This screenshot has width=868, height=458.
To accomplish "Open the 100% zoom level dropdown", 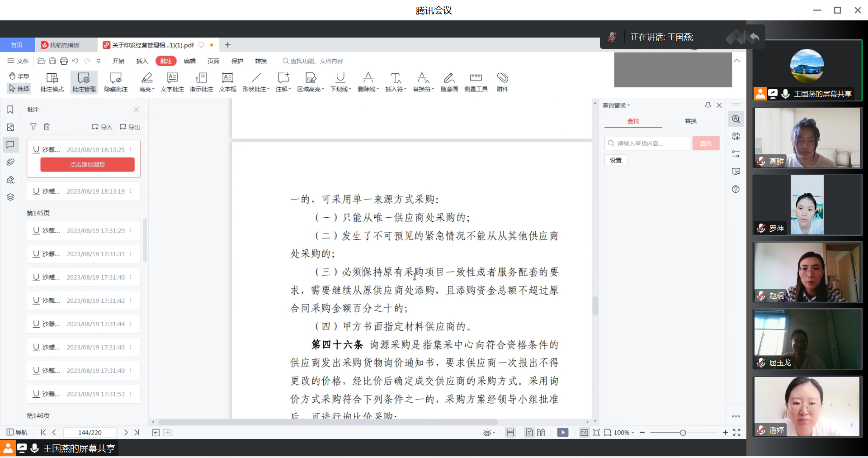I will click(624, 433).
